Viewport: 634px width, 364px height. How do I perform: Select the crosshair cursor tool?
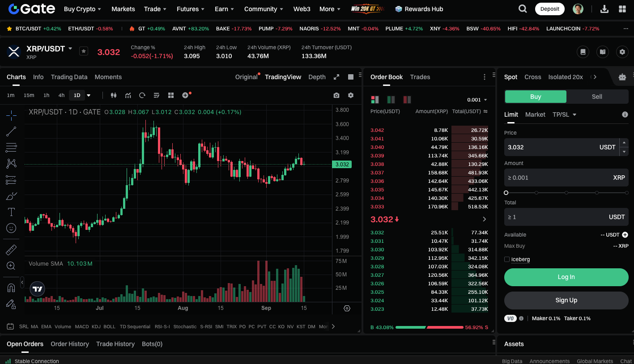pyautogui.click(x=11, y=115)
